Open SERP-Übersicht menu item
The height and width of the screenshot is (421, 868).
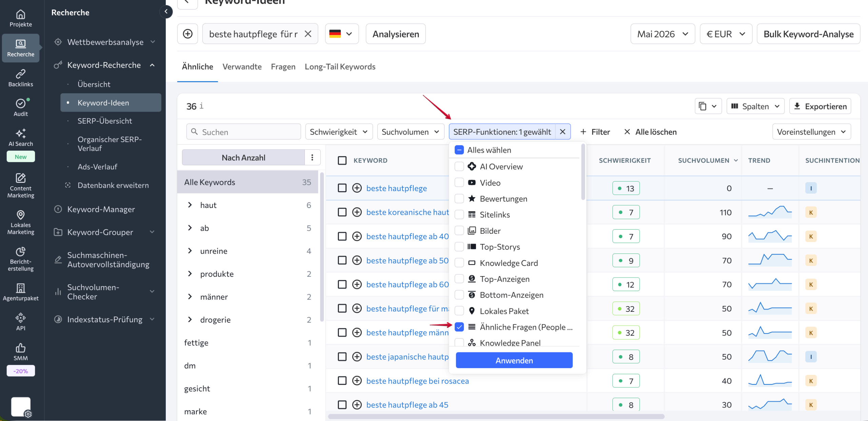tap(105, 121)
